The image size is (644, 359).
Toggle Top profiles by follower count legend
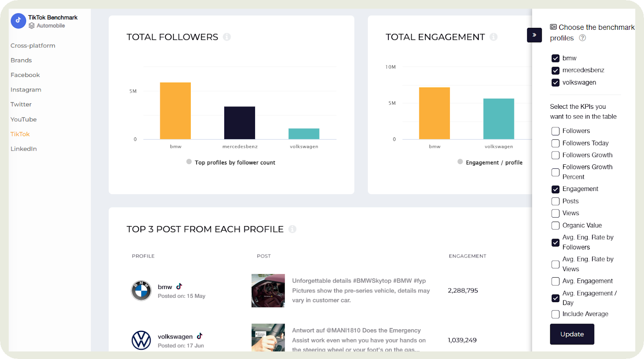(x=231, y=162)
